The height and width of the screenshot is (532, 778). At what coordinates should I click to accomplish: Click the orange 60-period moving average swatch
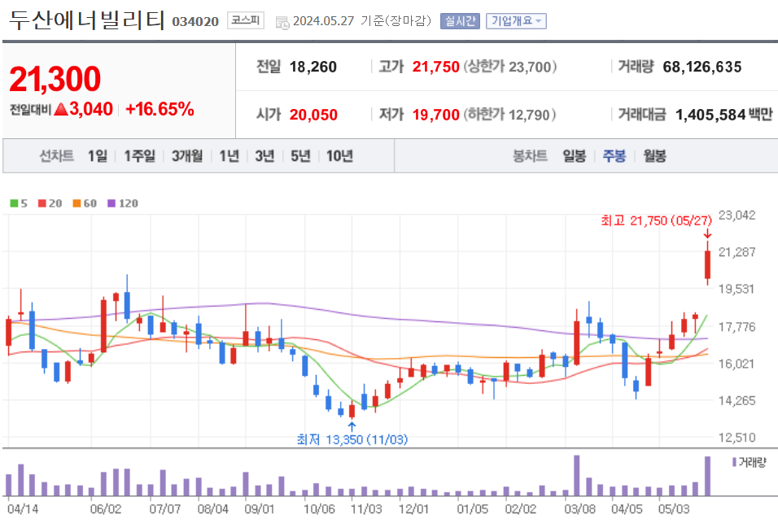pos(77,203)
